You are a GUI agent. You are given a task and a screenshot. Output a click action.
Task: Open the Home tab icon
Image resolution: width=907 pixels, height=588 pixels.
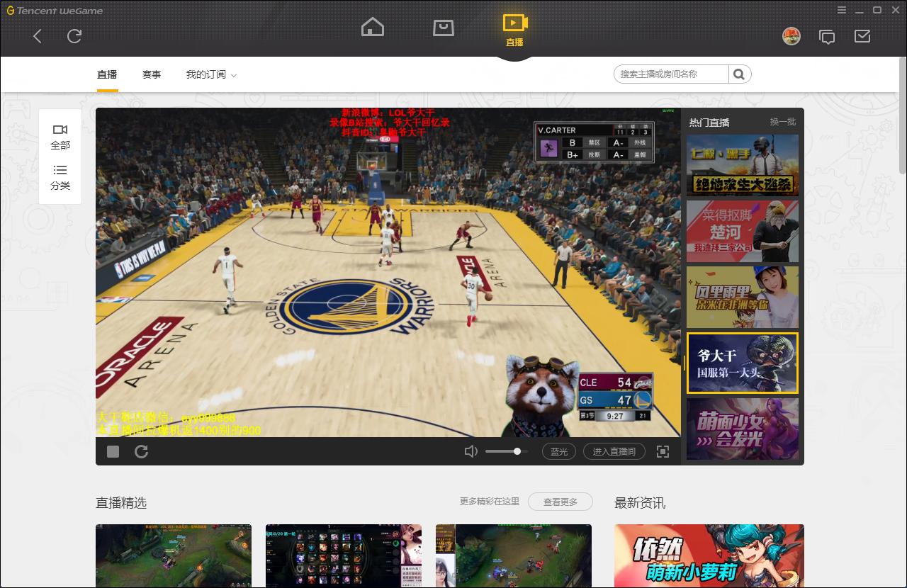pyautogui.click(x=373, y=28)
